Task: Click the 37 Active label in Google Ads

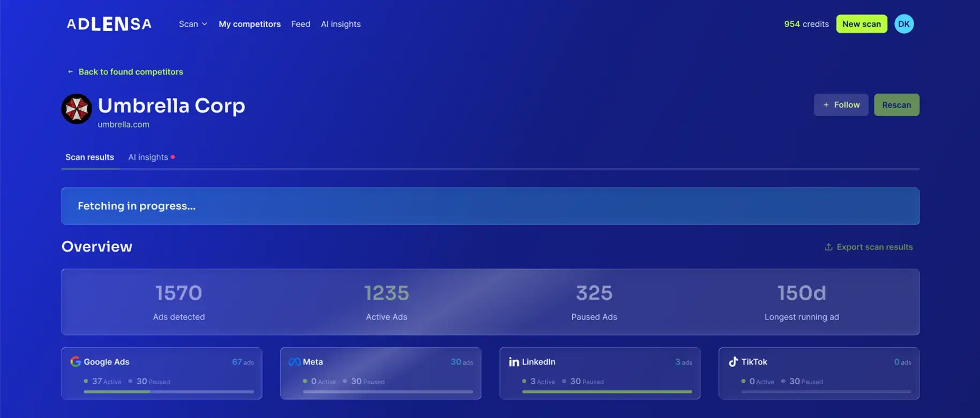Action: [x=102, y=382]
